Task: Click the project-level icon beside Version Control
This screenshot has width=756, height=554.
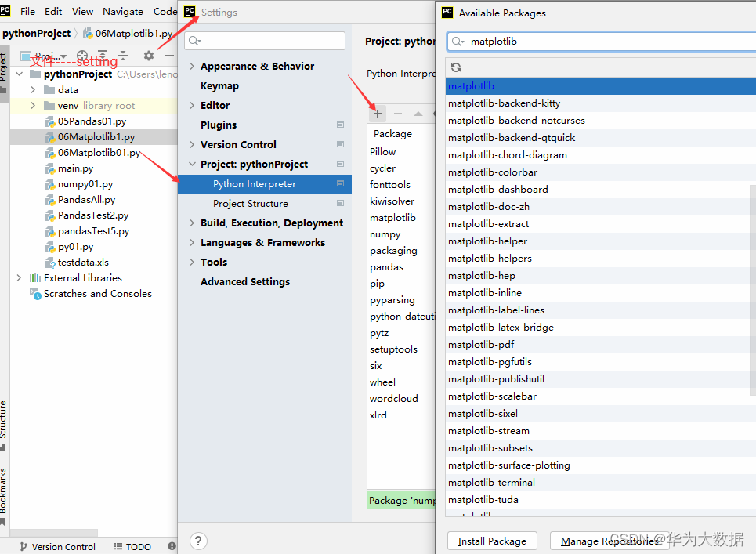Action: [340, 144]
